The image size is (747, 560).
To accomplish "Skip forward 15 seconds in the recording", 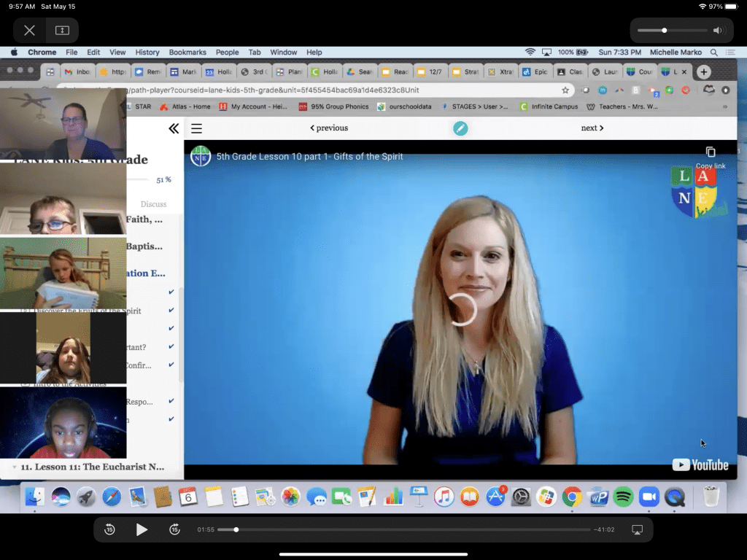I will [x=174, y=529].
